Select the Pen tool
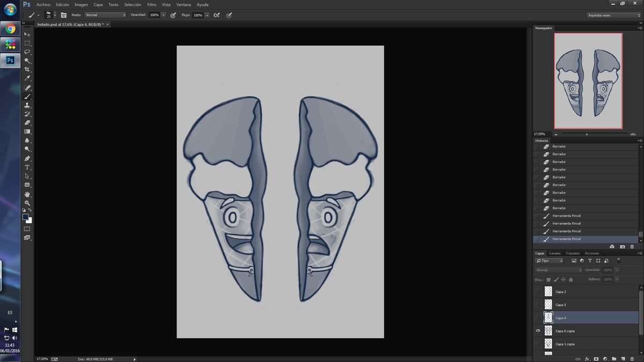This screenshot has width=644, height=362. pyautogui.click(x=27, y=159)
